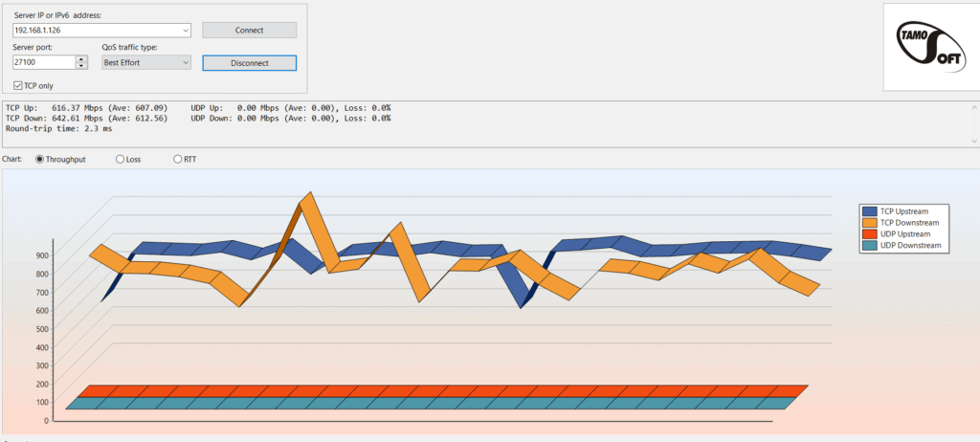980x442 pixels.
Task: Select the Loss chart radio button
Action: [121, 159]
